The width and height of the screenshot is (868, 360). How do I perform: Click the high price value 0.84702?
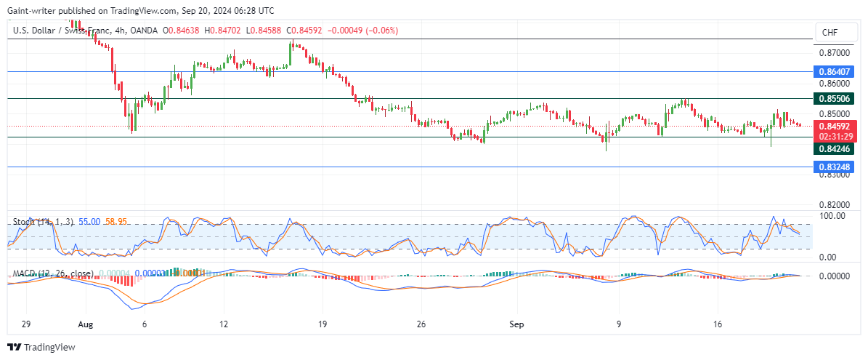pyautogui.click(x=224, y=30)
